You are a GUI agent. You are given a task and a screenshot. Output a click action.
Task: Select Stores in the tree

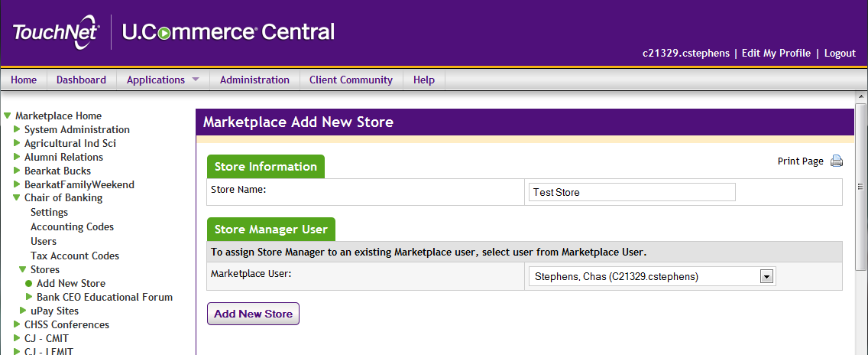pyautogui.click(x=45, y=269)
